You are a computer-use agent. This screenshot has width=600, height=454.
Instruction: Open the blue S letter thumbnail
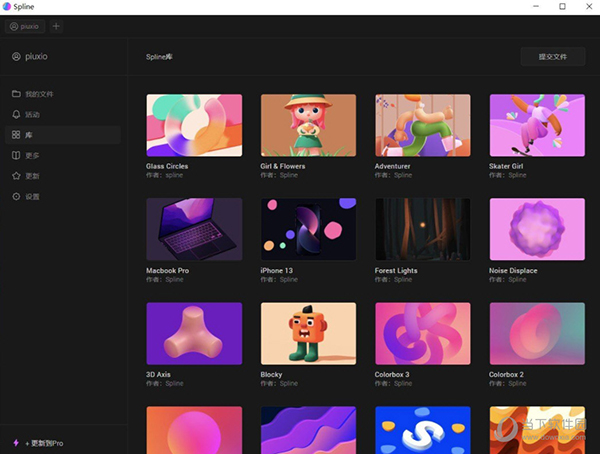[423, 430]
